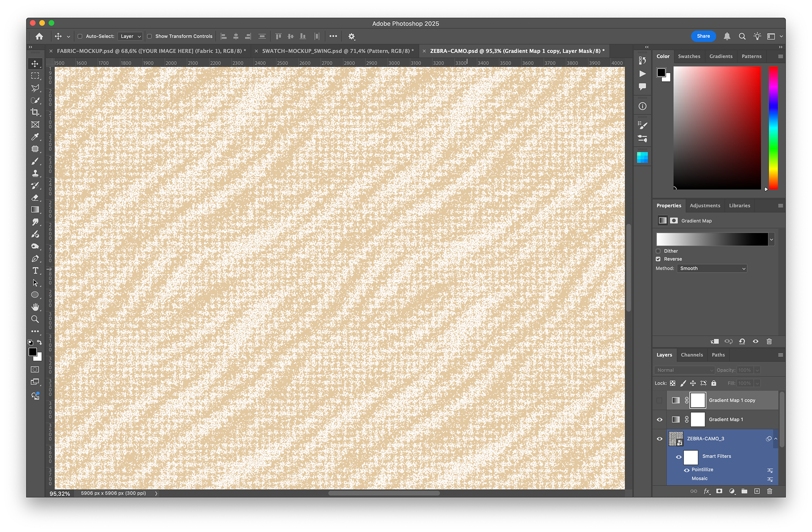Hide the Gradient Map 1 layer
This screenshot has height=532, width=812.
tap(659, 420)
